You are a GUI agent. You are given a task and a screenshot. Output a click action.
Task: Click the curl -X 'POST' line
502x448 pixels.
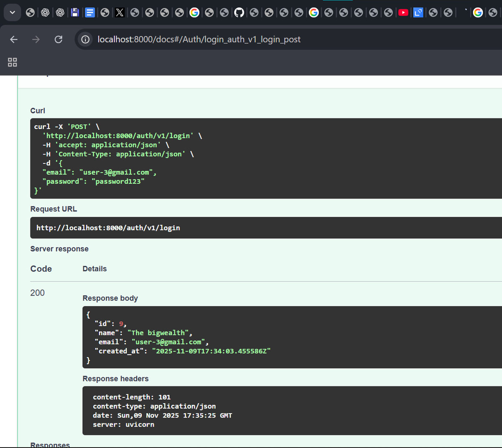pos(67,126)
